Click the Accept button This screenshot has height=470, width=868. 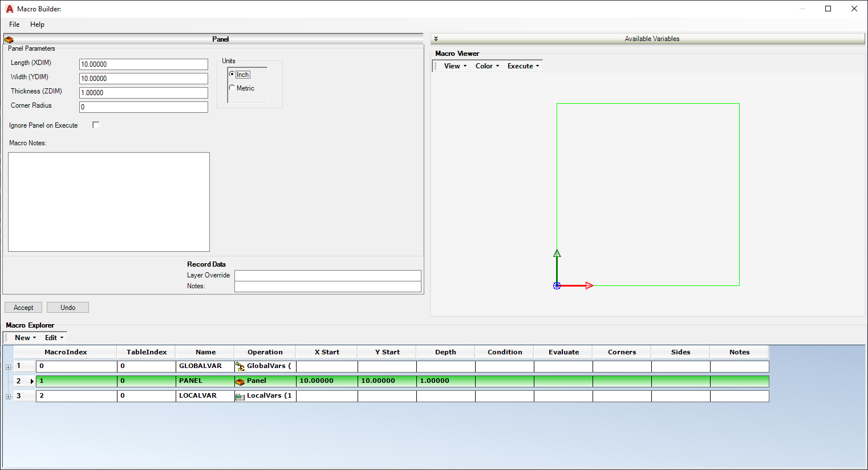23,307
